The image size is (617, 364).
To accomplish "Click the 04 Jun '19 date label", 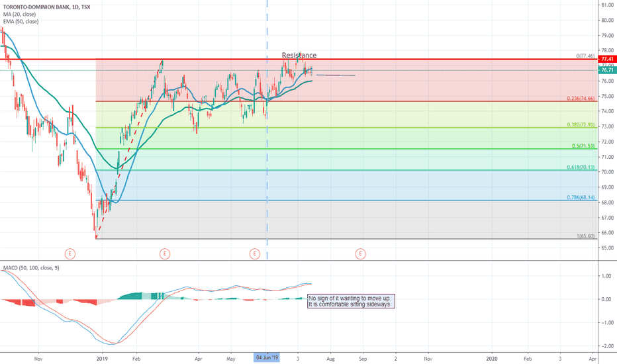I will [267, 357].
